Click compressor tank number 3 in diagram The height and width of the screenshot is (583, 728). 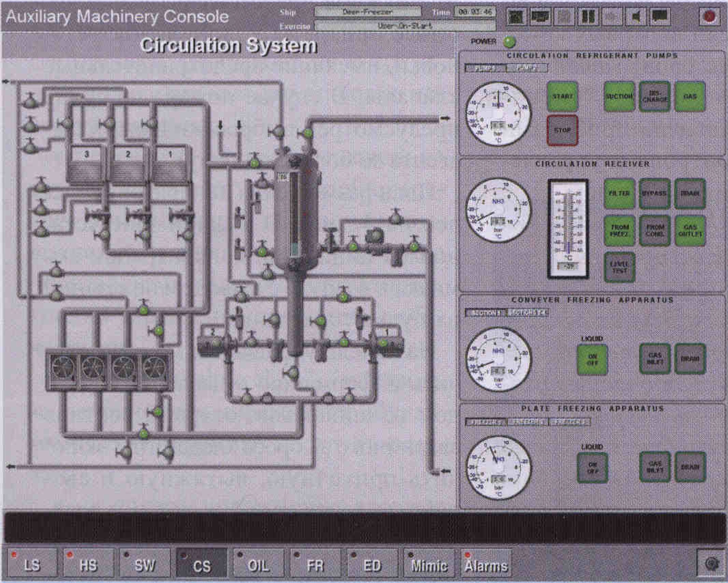(86, 165)
